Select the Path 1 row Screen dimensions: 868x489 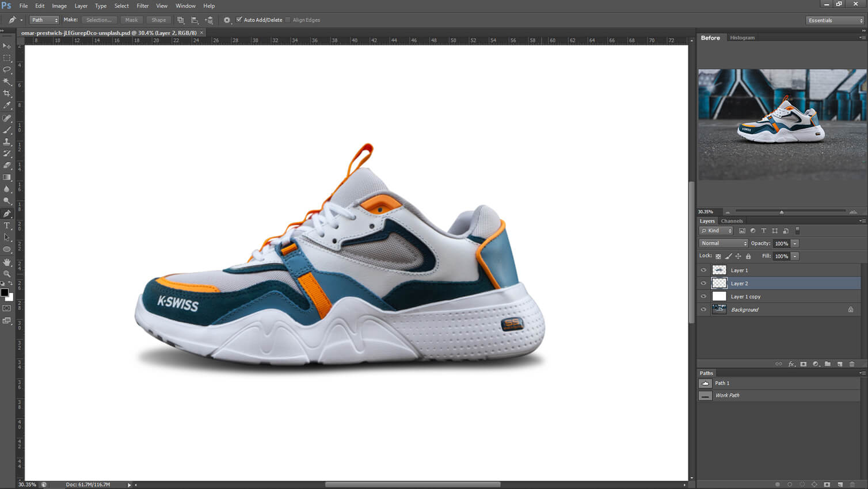(779, 383)
